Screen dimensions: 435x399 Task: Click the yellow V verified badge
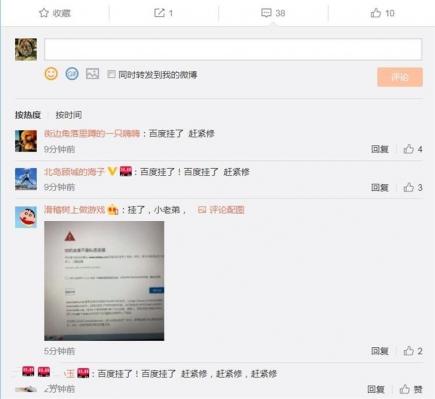tap(112, 172)
